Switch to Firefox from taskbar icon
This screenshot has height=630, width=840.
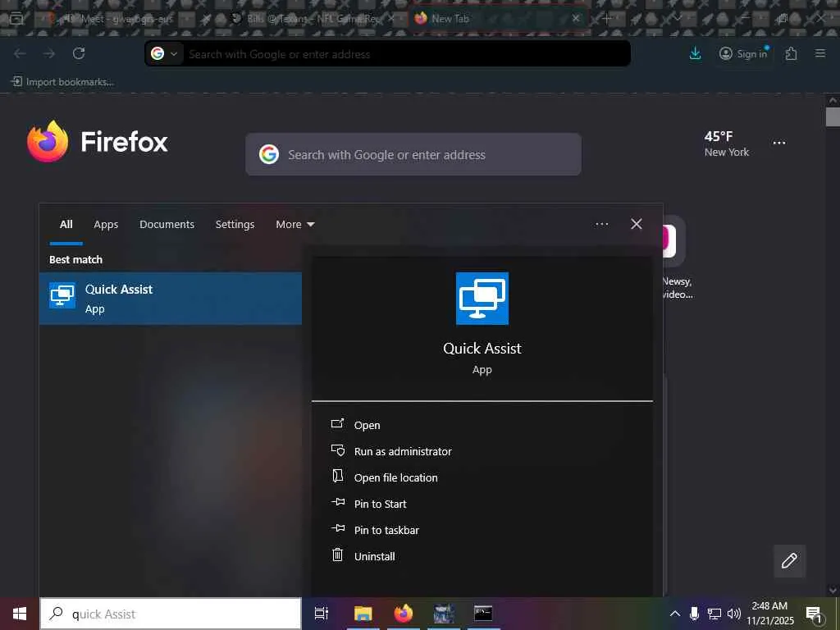point(404,614)
